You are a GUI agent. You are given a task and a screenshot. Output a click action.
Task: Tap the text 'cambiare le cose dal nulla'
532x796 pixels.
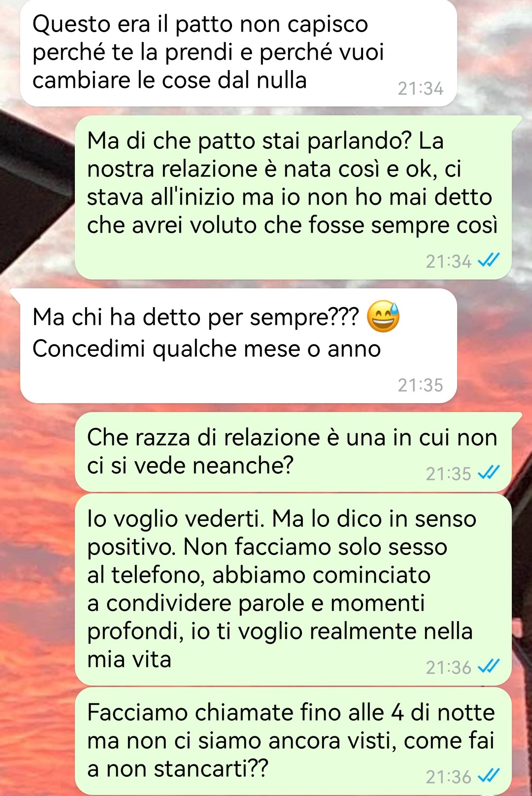point(169,80)
